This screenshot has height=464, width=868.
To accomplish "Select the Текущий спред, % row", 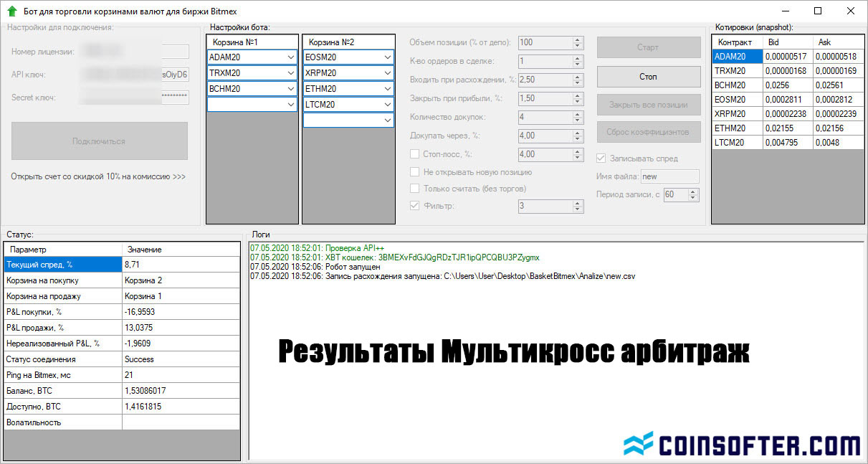I will pos(122,265).
